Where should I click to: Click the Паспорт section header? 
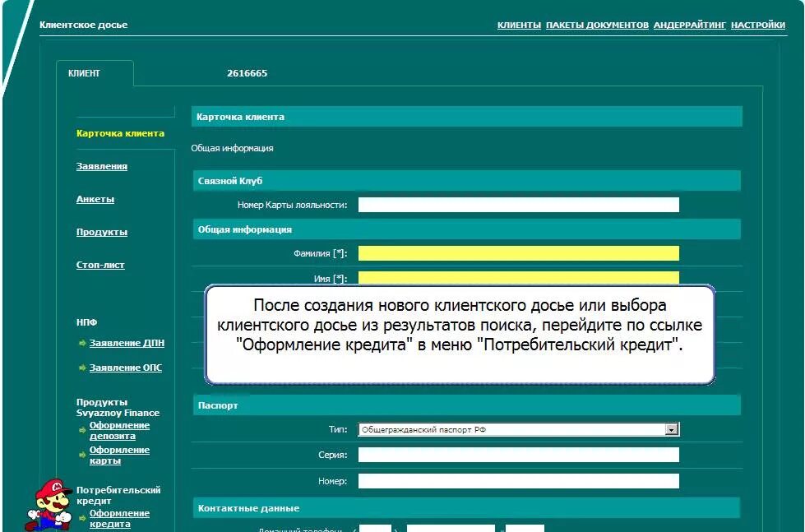467,405
